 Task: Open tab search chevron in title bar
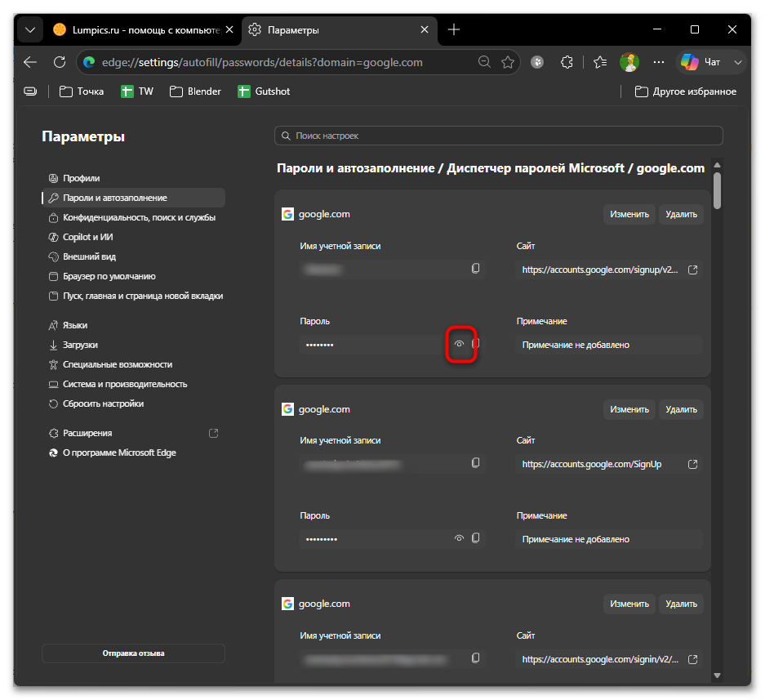click(30, 29)
